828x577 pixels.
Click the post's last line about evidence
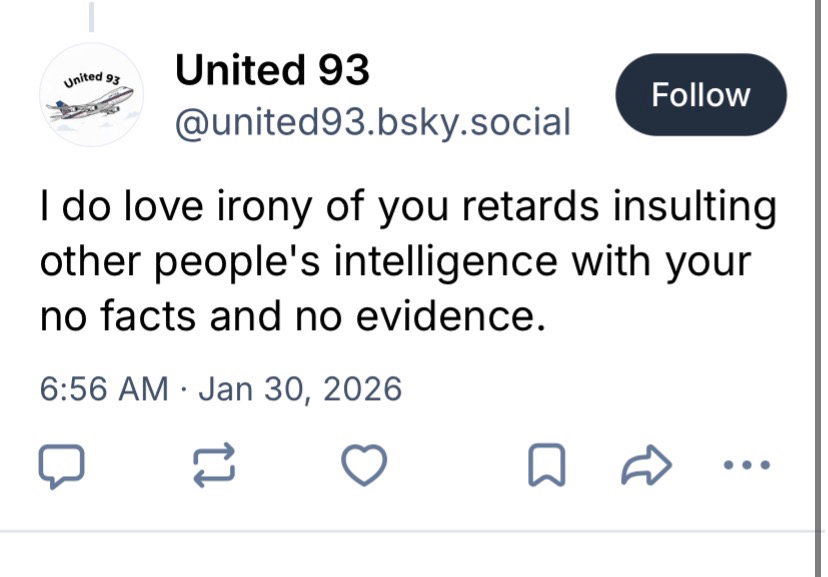[294, 317]
